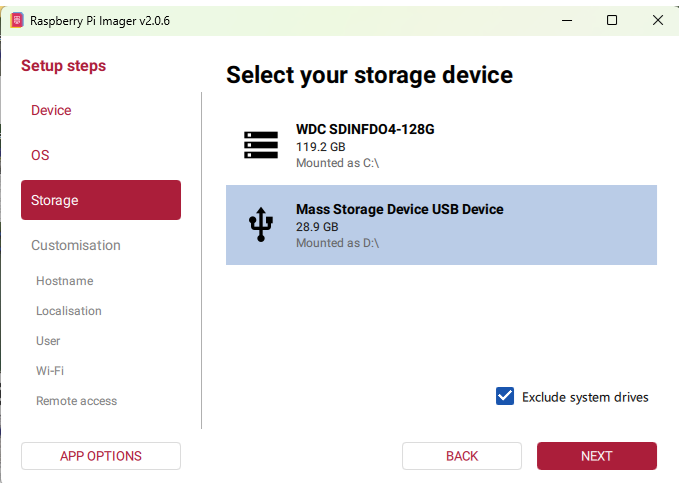Jump to Hostname customisation

pos(64,281)
